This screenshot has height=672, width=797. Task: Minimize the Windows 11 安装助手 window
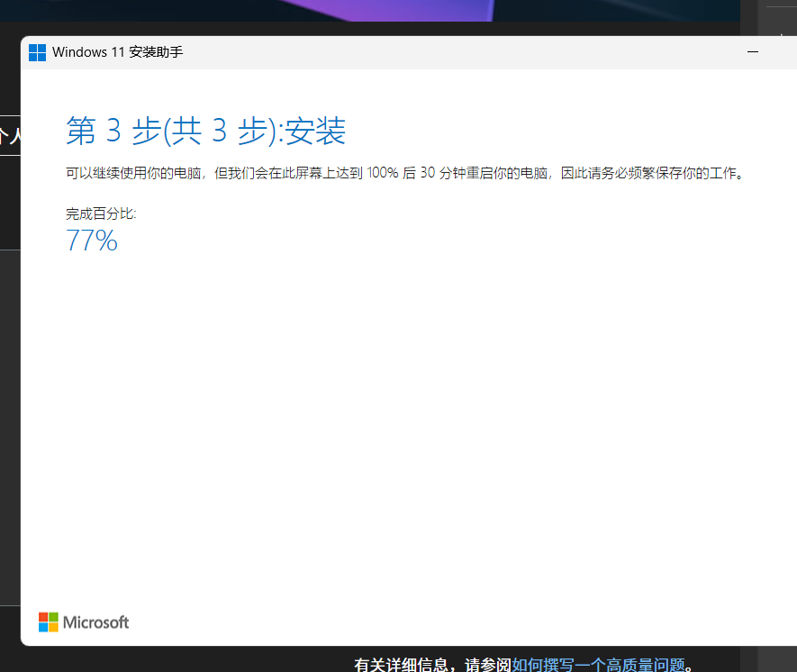coord(753,52)
